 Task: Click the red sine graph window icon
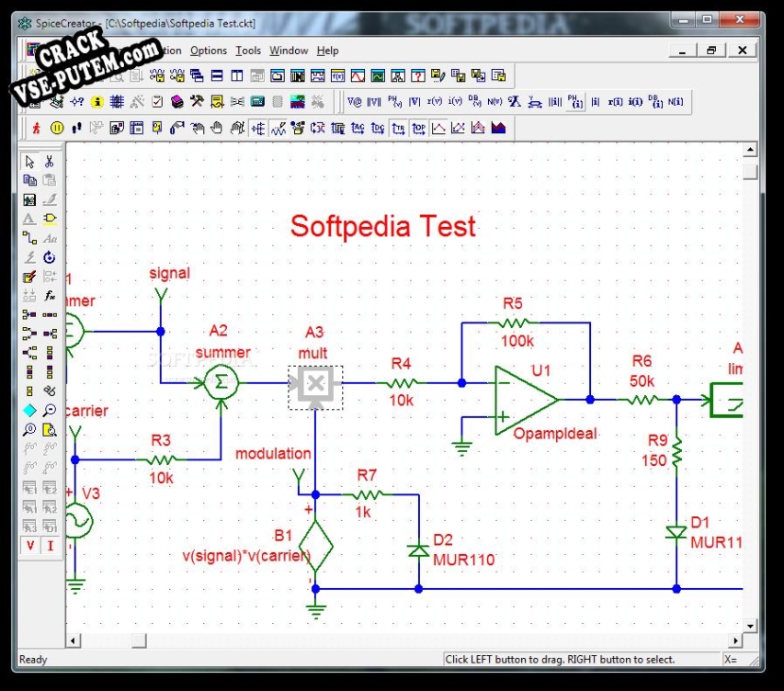pyautogui.click(x=358, y=75)
